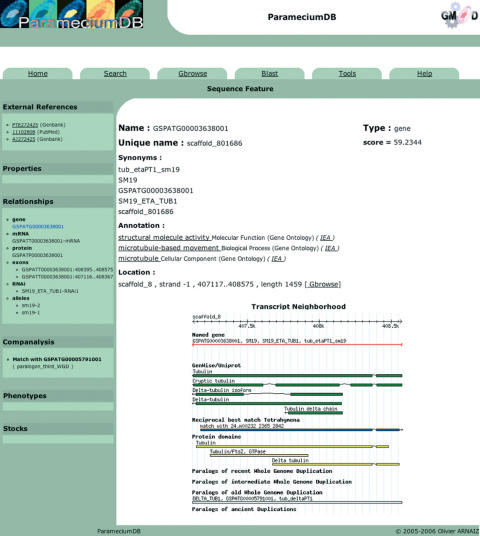
Task: Click the ParameciumDB logo banner
Action: pos(71,14)
